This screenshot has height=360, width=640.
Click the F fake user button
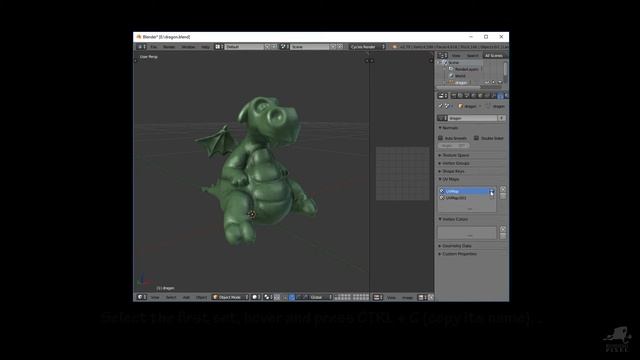[x=501, y=118]
